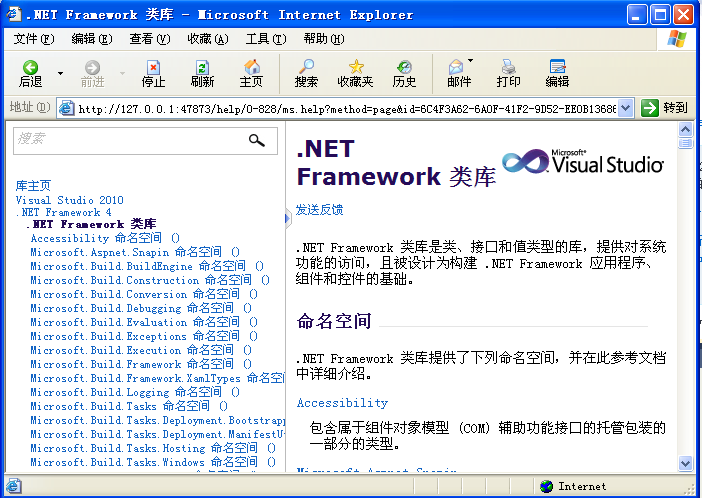
Task: Open Microsoft.Build.Evaluation 命名空间 entry
Action: (x=144, y=322)
